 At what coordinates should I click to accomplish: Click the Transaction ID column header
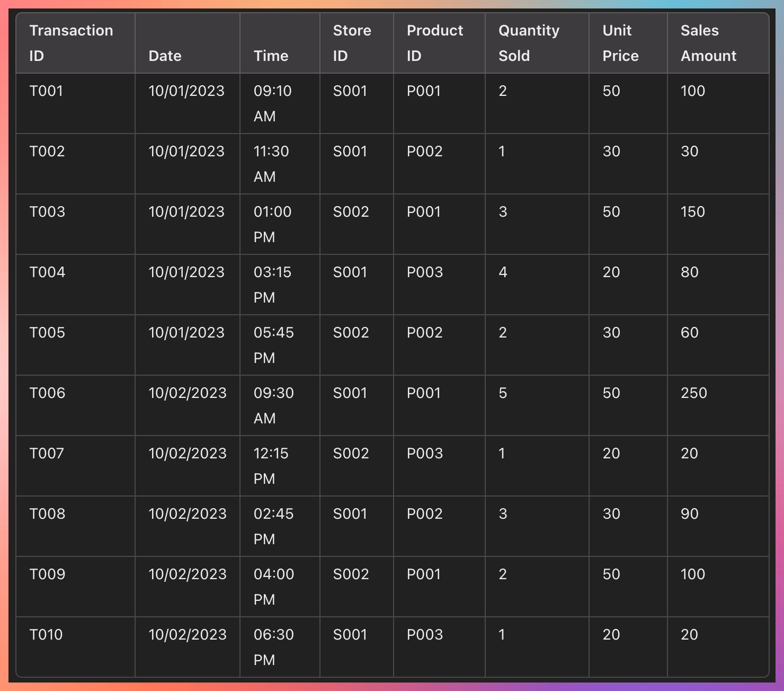71,43
